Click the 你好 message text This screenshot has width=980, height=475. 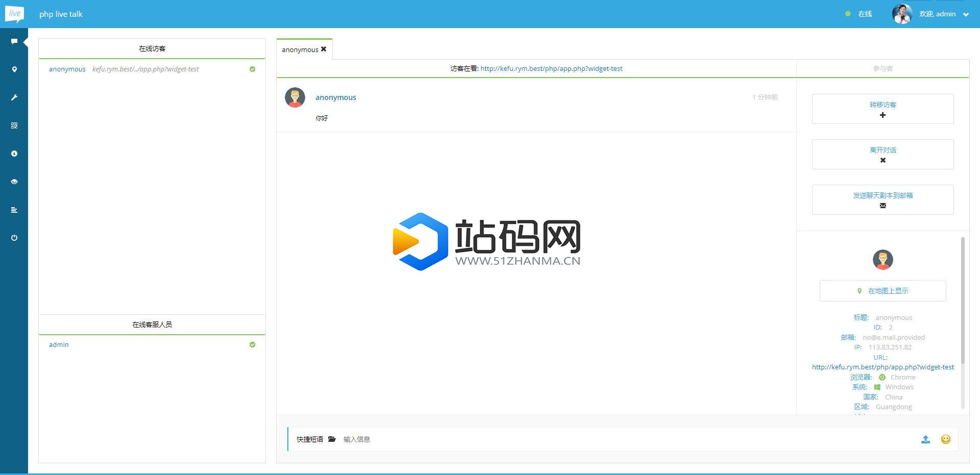click(x=322, y=118)
